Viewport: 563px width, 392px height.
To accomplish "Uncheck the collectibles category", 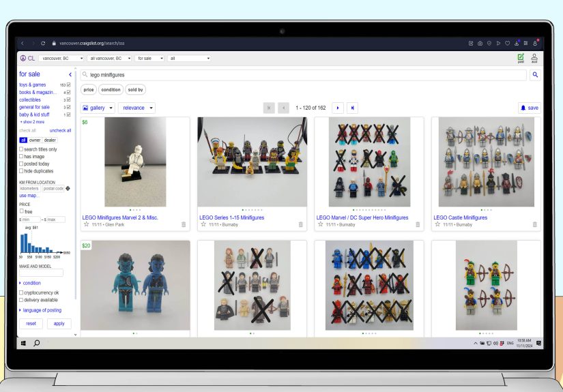I will pyautogui.click(x=68, y=100).
